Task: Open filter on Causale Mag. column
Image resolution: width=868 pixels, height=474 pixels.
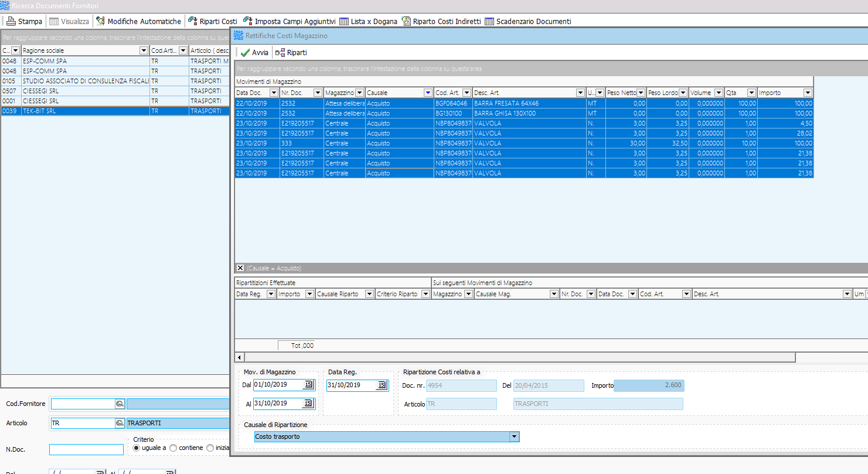Action: pos(554,294)
